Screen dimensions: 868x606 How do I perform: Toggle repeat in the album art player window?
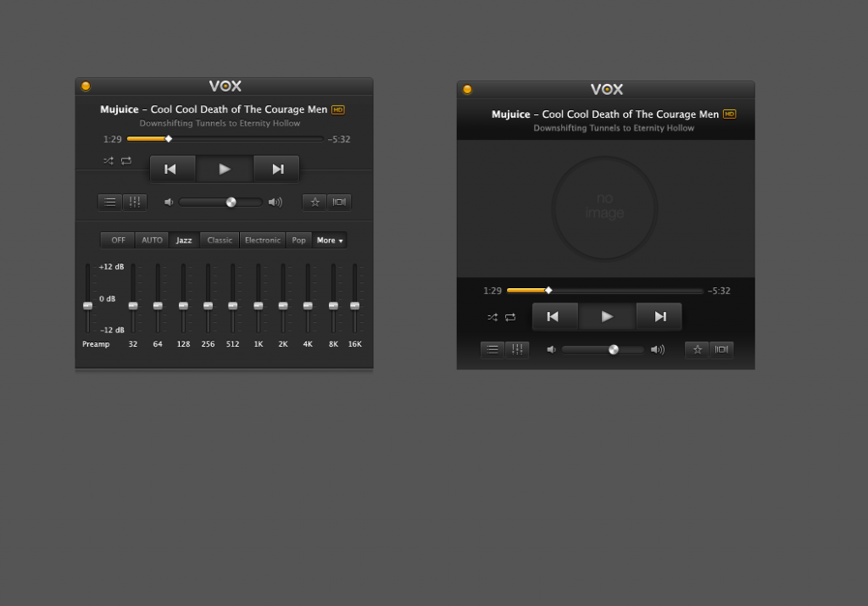tap(510, 317)
